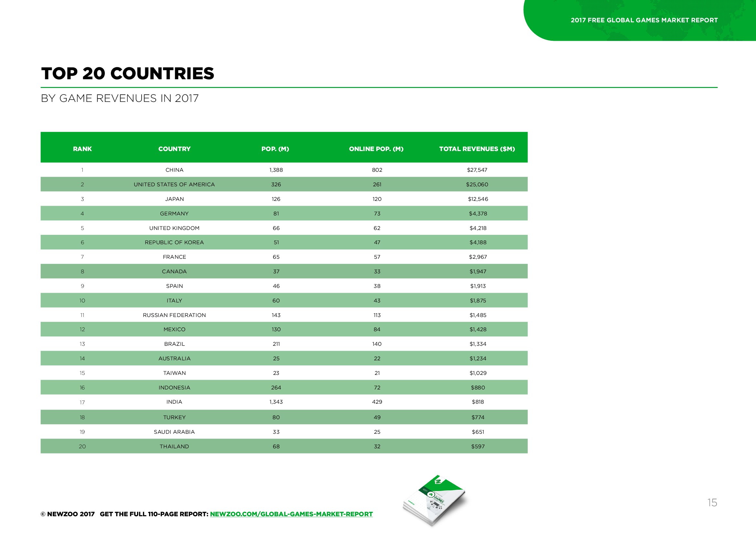This screenshot has height=535, width=756.
Task: Click the © NEWZOO 2017 footer text
Action: point(68,514)
